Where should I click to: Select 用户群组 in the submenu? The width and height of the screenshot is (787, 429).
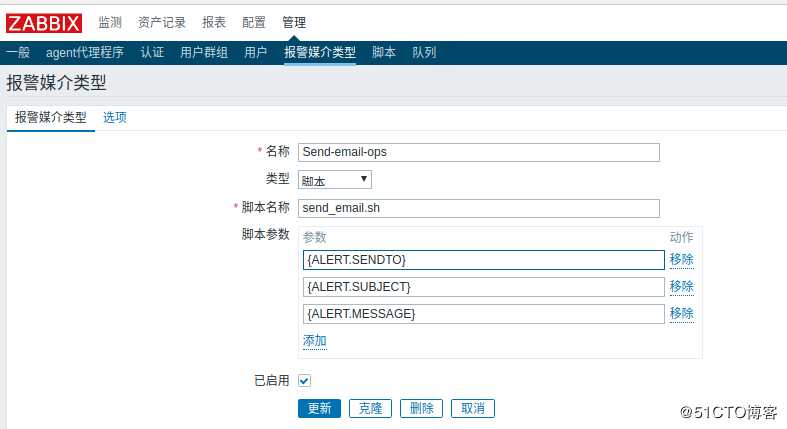click(204, 52)
